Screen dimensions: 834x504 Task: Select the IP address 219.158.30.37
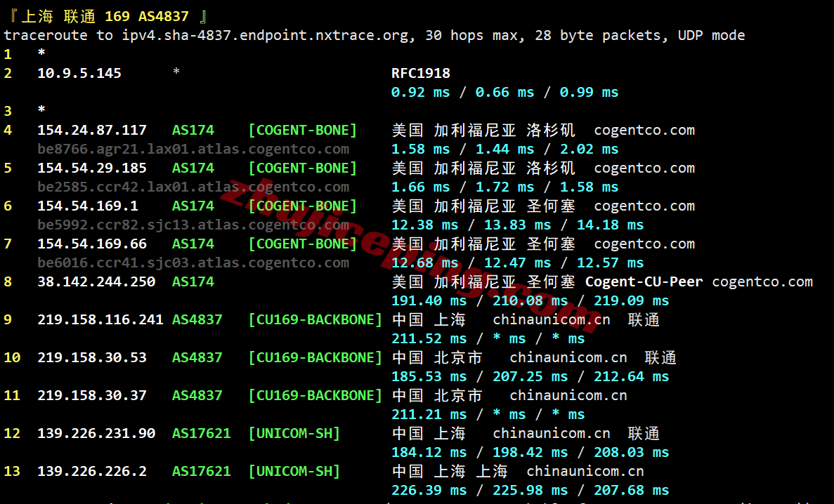92,395
